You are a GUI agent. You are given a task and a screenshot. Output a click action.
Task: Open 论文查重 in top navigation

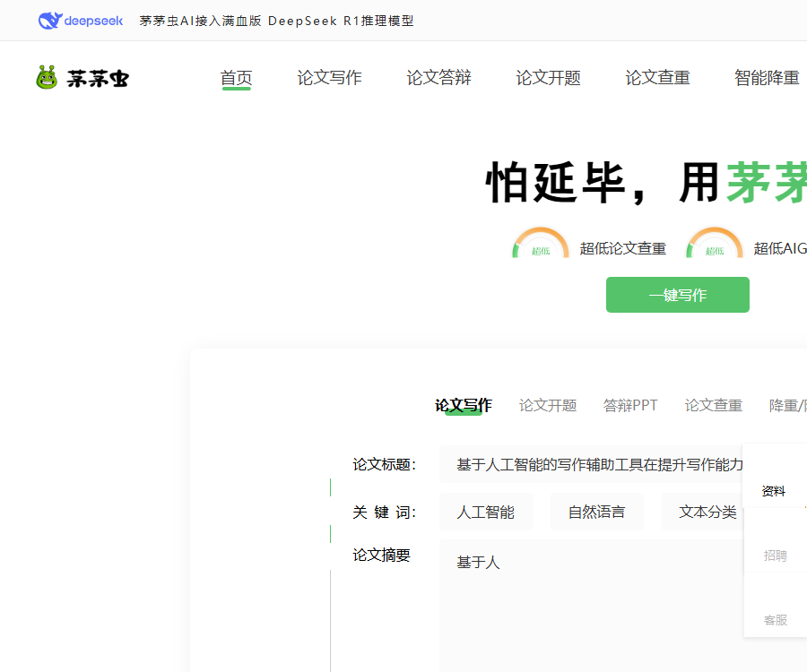657,78
